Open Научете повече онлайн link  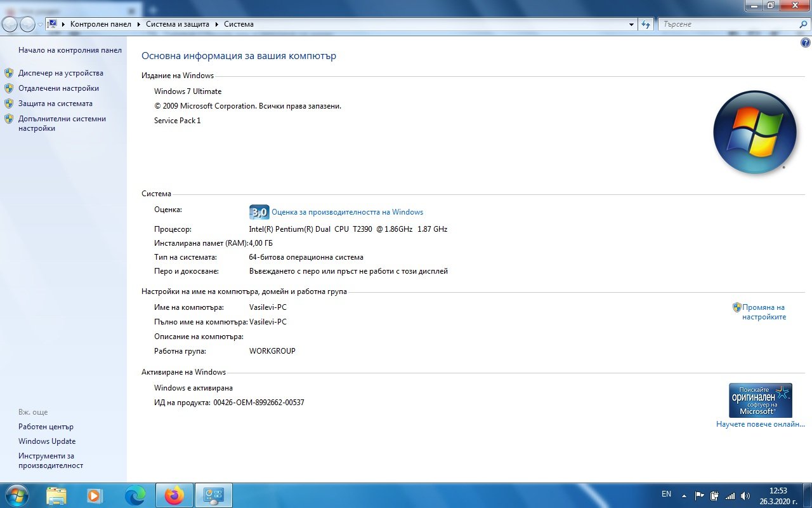[x=761, y=424]
